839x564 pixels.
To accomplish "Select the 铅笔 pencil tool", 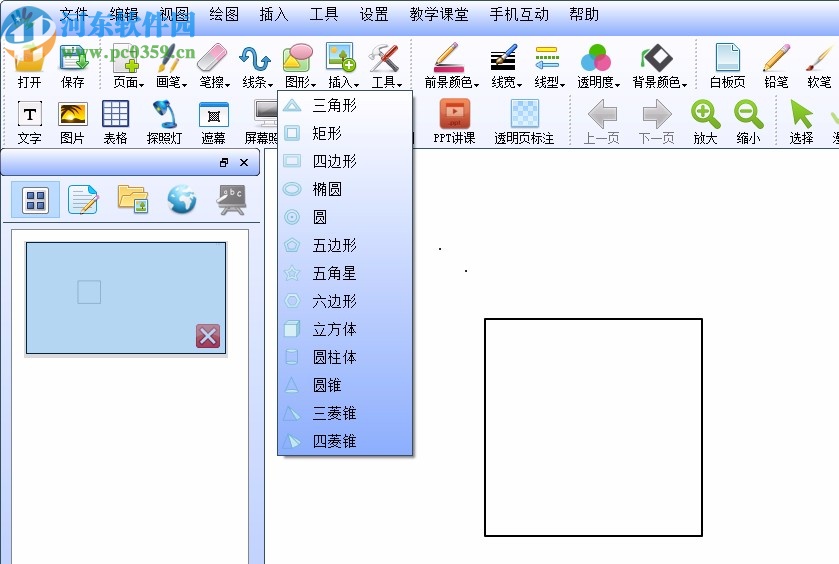I will coord(776,66).
